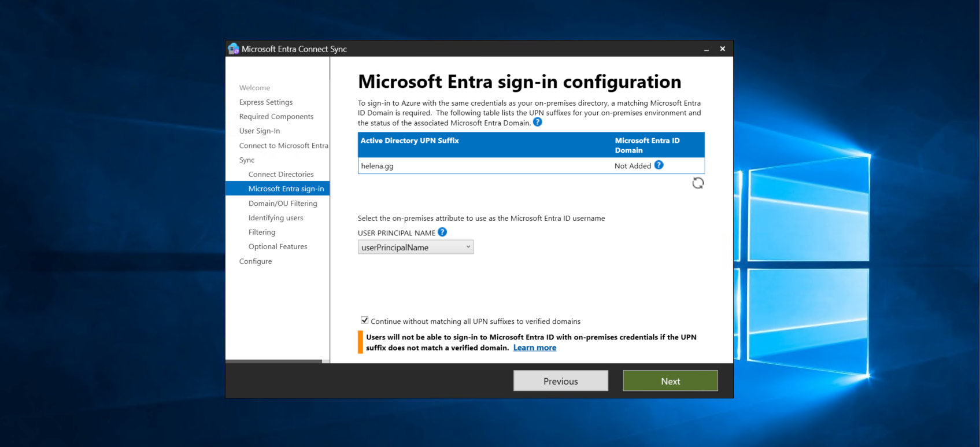The image size is (980, 447).
Task: Click the sidebar horizontal scrollbar
Action: click(x=273, y=361)
